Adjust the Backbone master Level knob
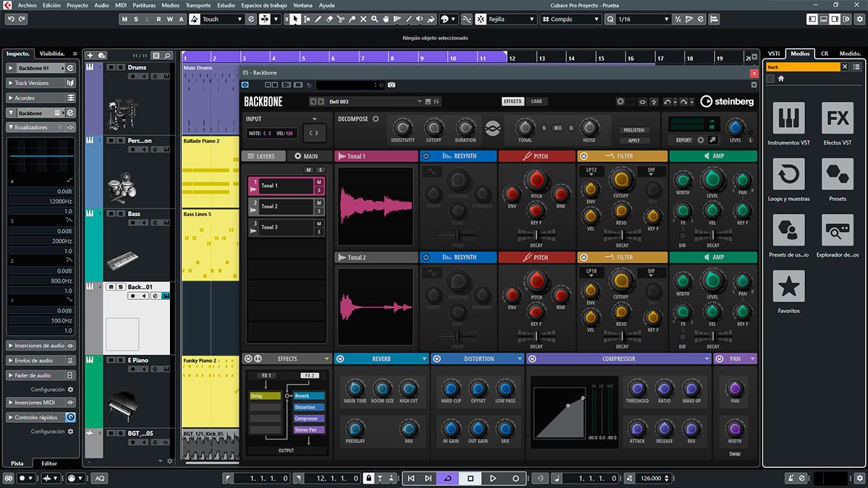 [x=735, y=127]
